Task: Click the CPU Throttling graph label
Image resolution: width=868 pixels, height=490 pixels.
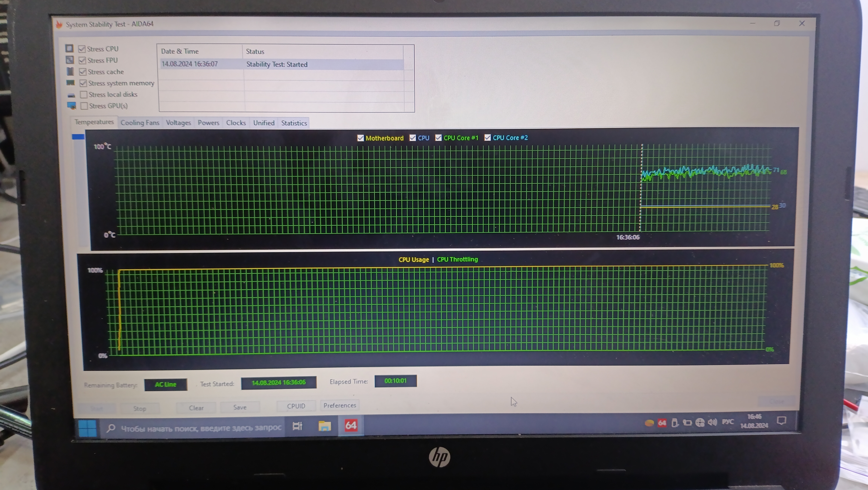Action: [x=457, y=259]
